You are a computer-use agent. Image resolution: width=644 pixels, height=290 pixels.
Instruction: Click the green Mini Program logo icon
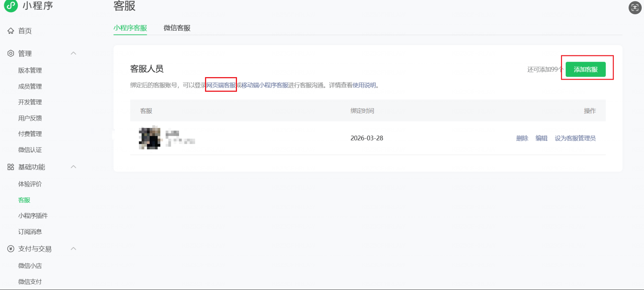point(11,6)
